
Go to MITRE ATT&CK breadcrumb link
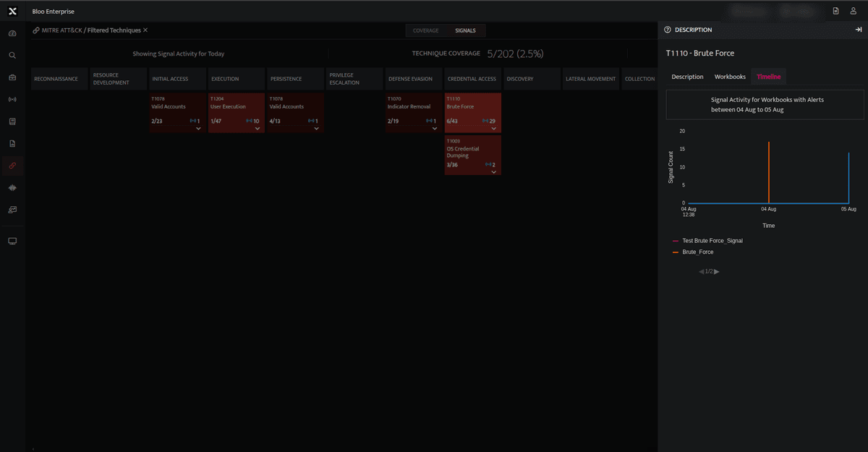click(61, 30)
